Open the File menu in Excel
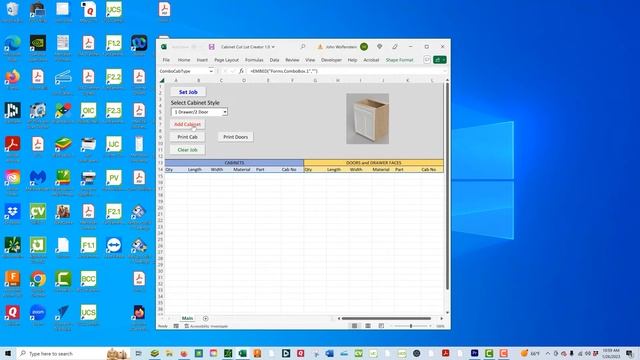This screenshot has height=360, width=640. click(x=166, y=60)
